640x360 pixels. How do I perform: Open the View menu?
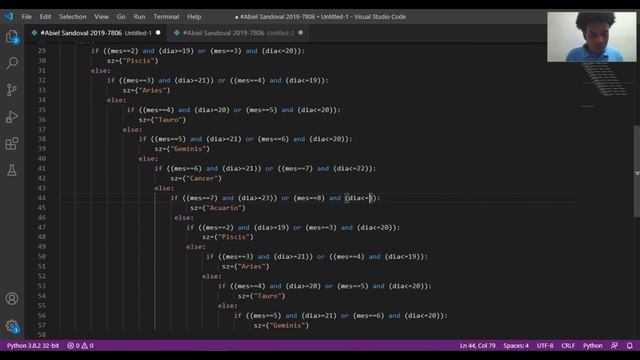point(101,17)
